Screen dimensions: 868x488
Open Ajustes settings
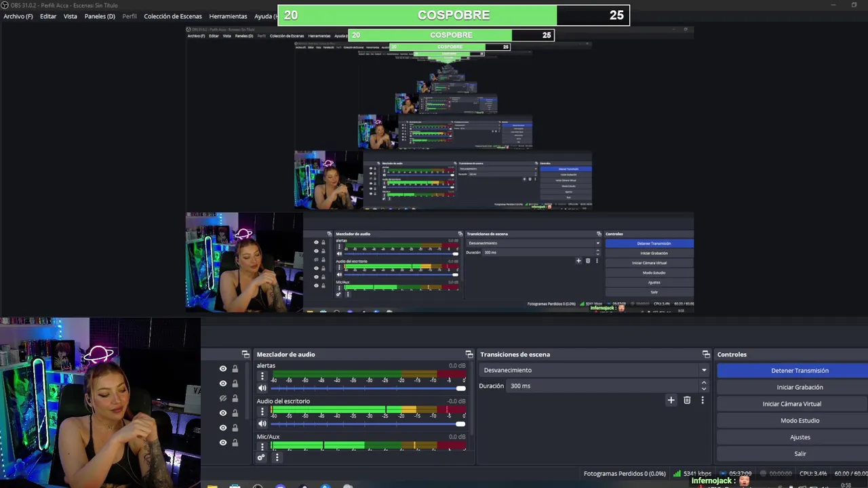[793, 437]
